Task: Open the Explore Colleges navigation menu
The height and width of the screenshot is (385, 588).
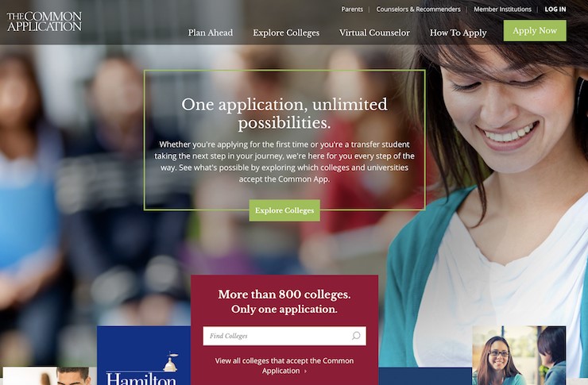Action: [286, 33]
